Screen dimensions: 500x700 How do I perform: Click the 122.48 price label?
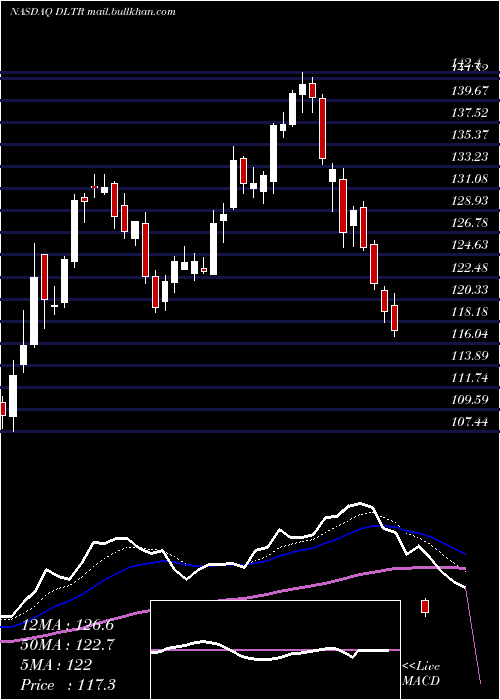468,267
